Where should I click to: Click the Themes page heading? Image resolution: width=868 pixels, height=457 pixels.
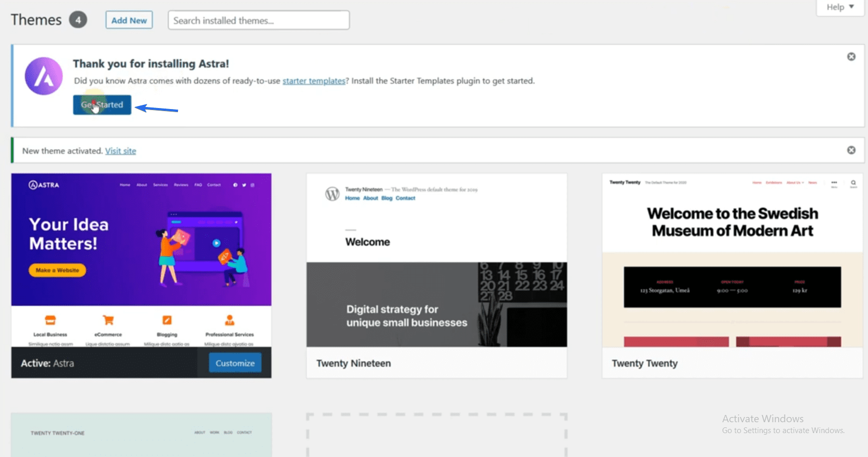tap(36, 20)
